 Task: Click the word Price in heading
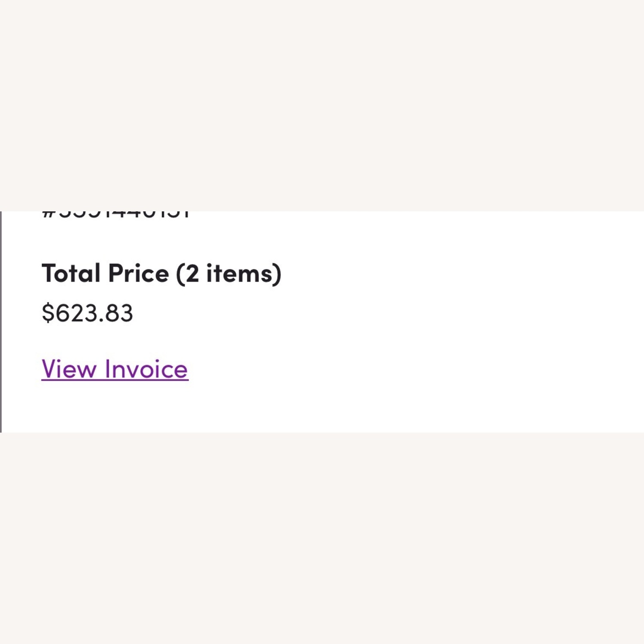coord(138,273)
